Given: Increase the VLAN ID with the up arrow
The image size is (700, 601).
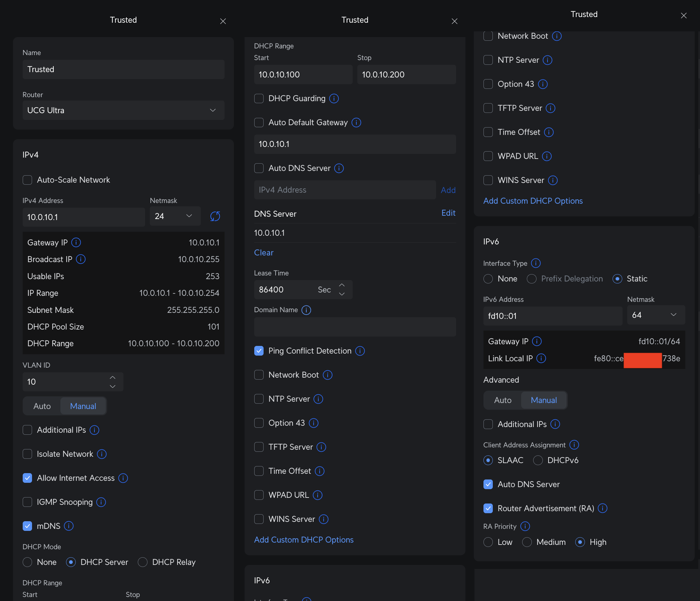Looking at the screenshot, I should tap(112, 378).
